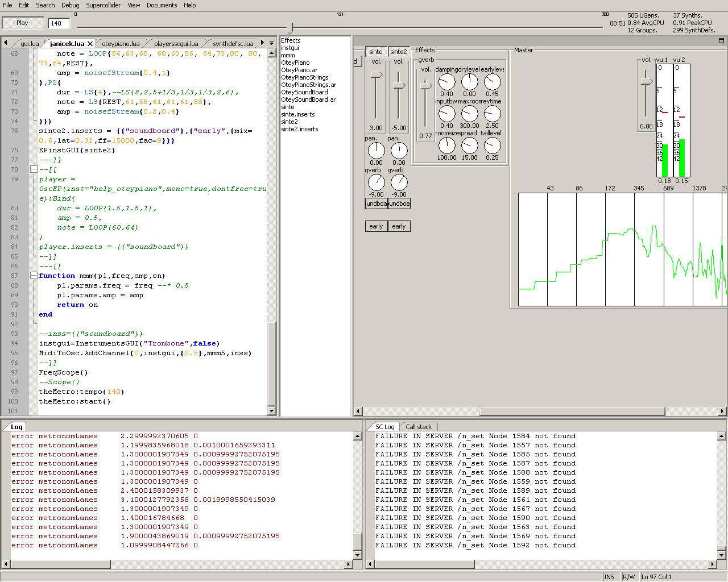Click the drylevel knob in gverb
This screenshot has width=728, height=582.
pos(469,82)
